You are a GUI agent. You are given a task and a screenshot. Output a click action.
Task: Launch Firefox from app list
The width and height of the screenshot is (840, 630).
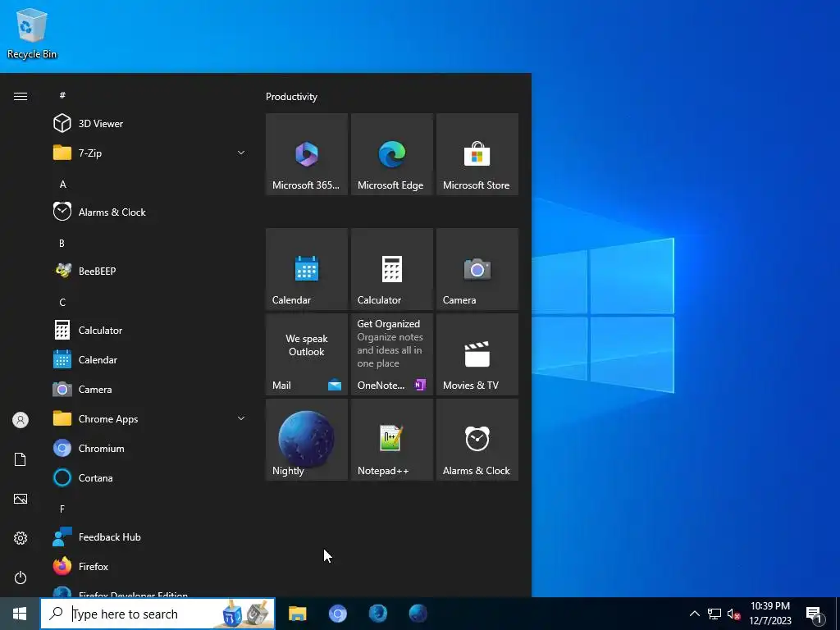click(150, 566)
